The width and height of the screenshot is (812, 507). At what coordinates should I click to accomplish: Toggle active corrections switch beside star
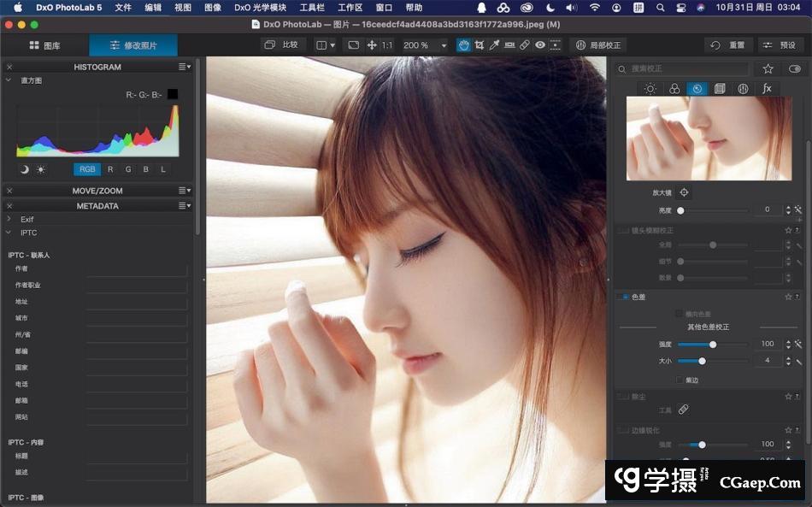[x=795, y=68]
